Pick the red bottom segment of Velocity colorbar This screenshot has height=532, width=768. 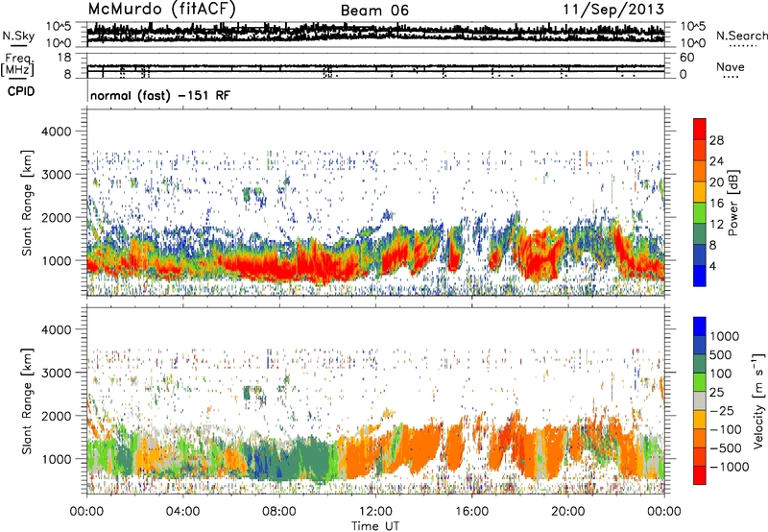click(700, 475)
